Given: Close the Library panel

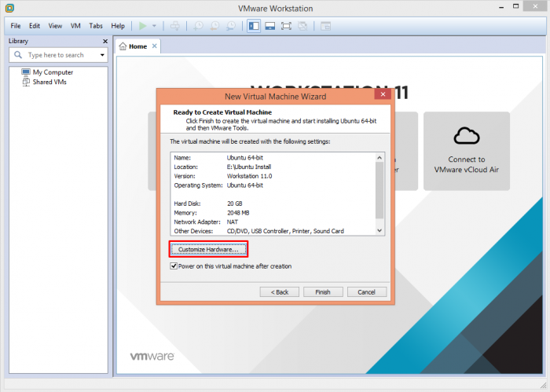Looking at the screenshot, I should point(104,42).
